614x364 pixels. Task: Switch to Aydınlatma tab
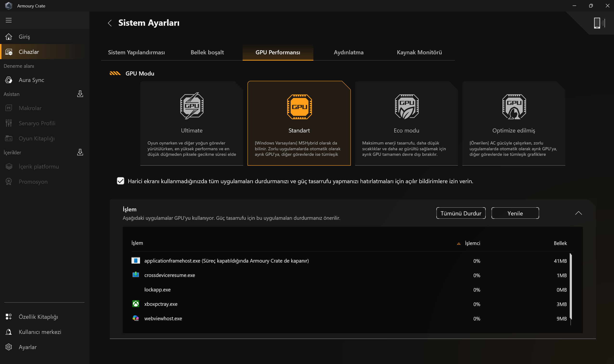(x=349, y=52)
